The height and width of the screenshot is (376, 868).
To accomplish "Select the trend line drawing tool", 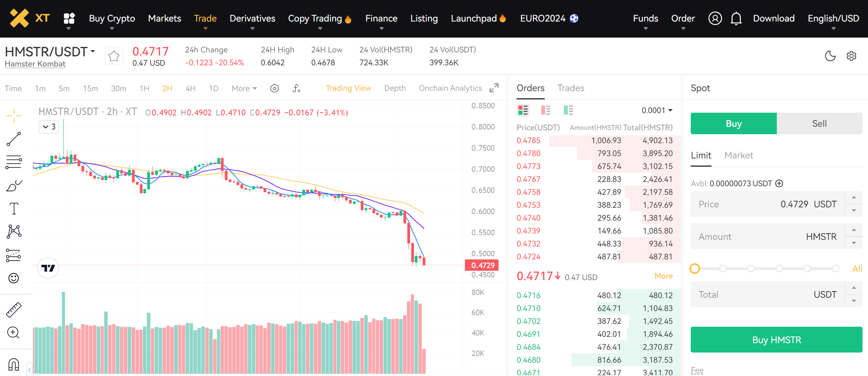I will point(14,139).
